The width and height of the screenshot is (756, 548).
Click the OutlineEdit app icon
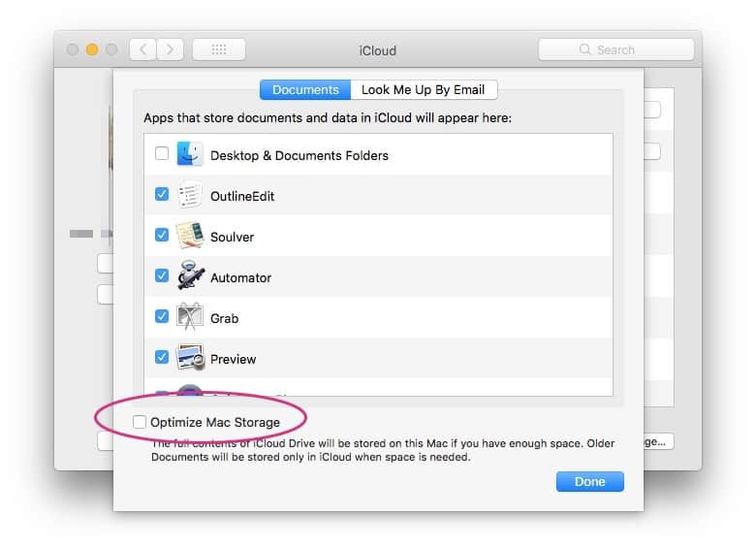pyautogui.click(x=190, y=195)
